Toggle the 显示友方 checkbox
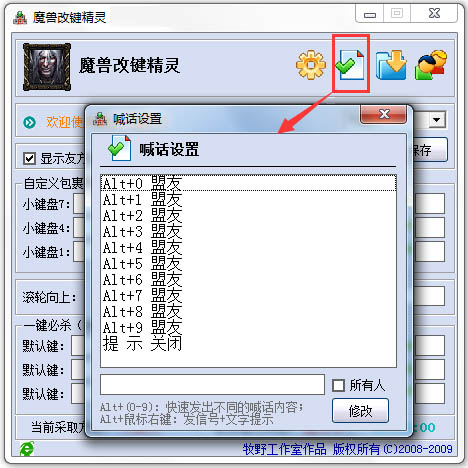 pyautogui.click(x=29, y=159)
